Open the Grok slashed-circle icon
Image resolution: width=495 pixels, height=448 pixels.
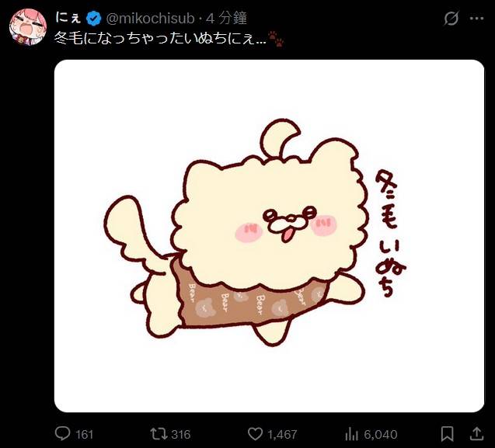[x=451, y=19]
